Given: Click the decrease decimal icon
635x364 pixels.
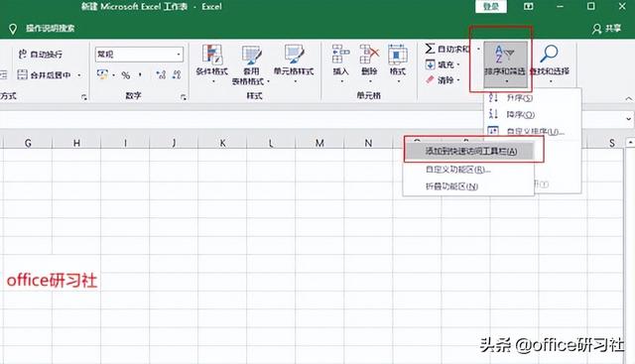Looking at the screenshot, I should point(177,75).
